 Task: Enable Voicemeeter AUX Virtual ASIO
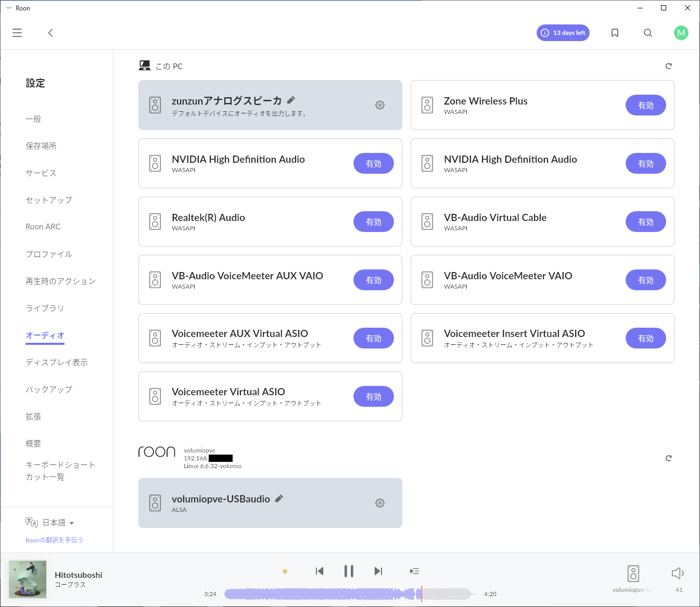[x=374, y=338]
